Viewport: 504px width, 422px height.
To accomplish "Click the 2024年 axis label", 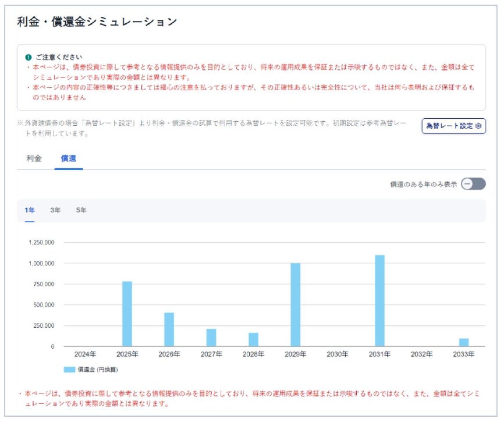I will pyautogui.click(x=85, y=354).
